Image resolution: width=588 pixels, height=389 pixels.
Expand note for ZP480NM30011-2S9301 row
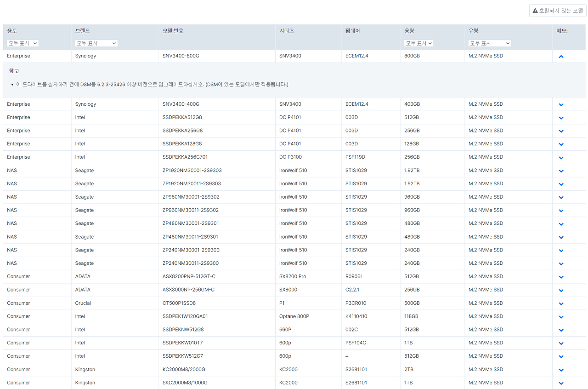pos(561,237)
